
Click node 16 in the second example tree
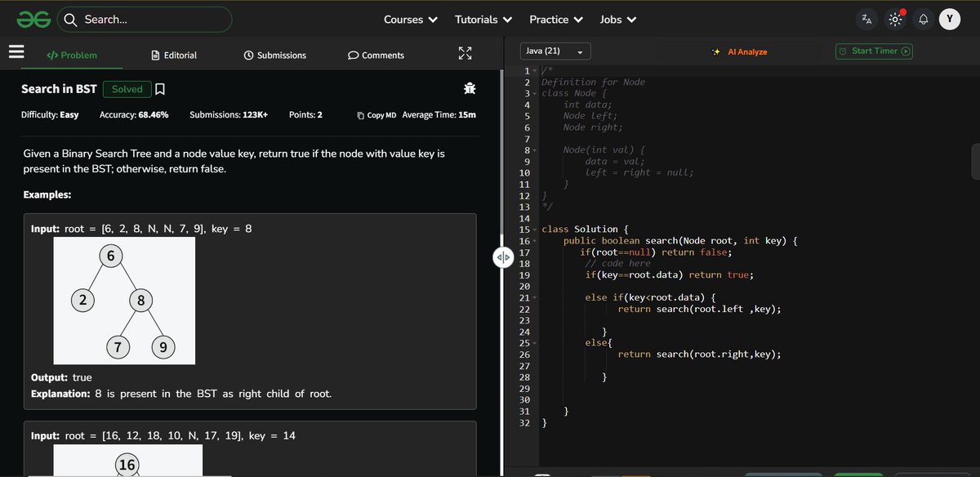point(127,465)
